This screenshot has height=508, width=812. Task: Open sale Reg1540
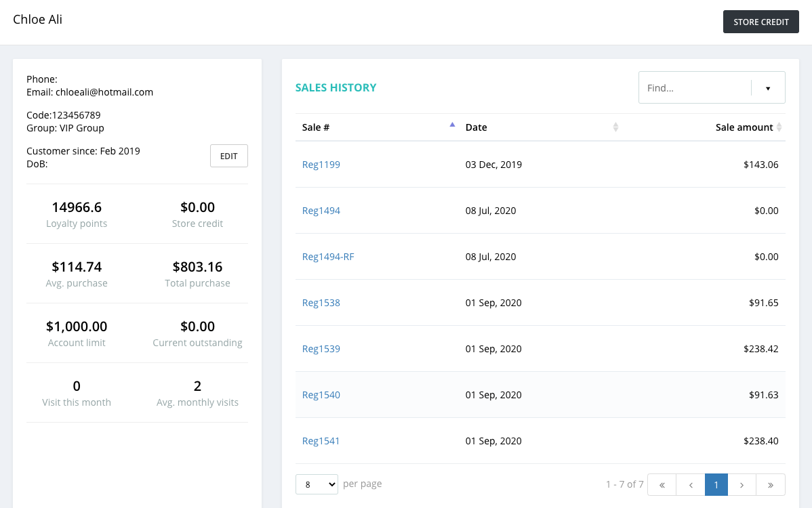tap(321, 395)
